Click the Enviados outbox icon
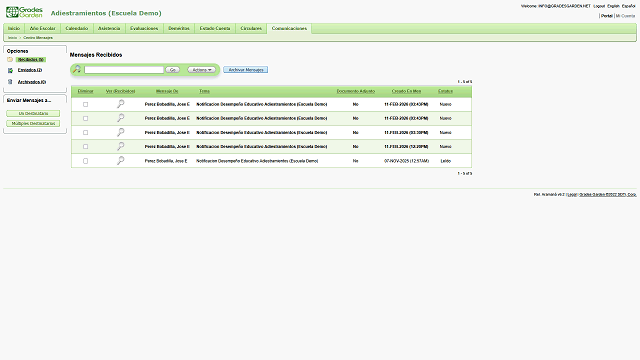Screen dimensions: 640x360 (10, 70)
